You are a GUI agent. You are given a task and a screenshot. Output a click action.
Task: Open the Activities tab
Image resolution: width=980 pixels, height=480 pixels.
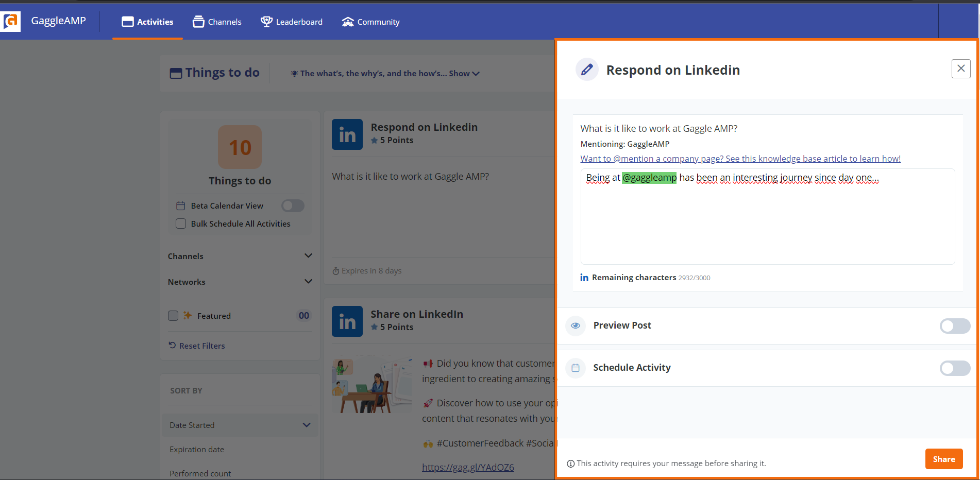147,22
